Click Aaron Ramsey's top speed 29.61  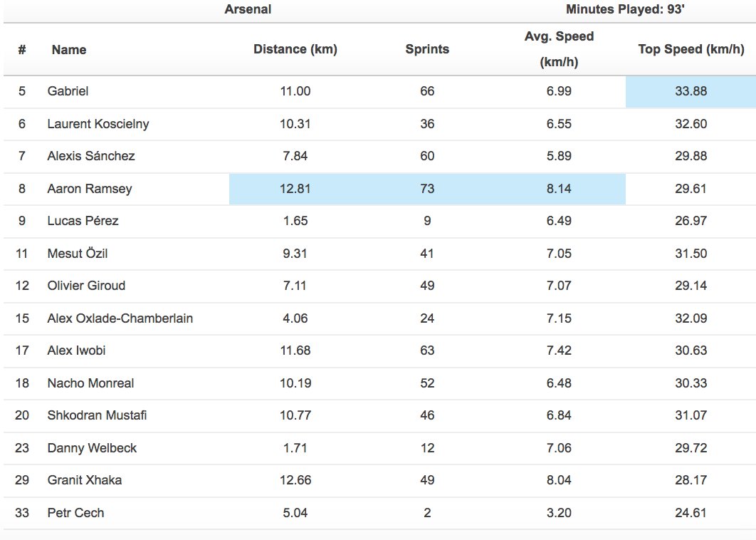click(x=691, y=189)
